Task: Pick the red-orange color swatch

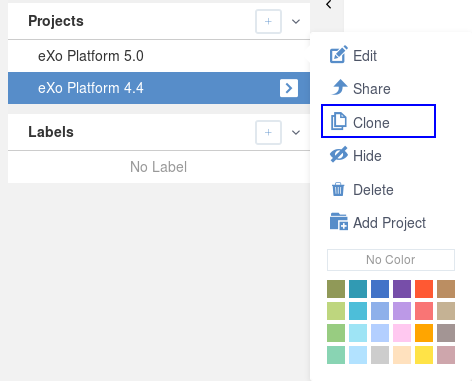Action: click(x=424, y=289)
